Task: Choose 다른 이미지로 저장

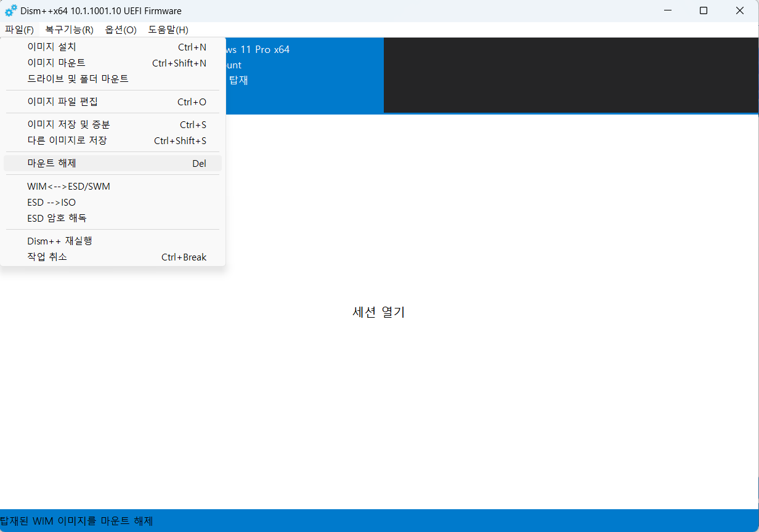Action: 113,140
